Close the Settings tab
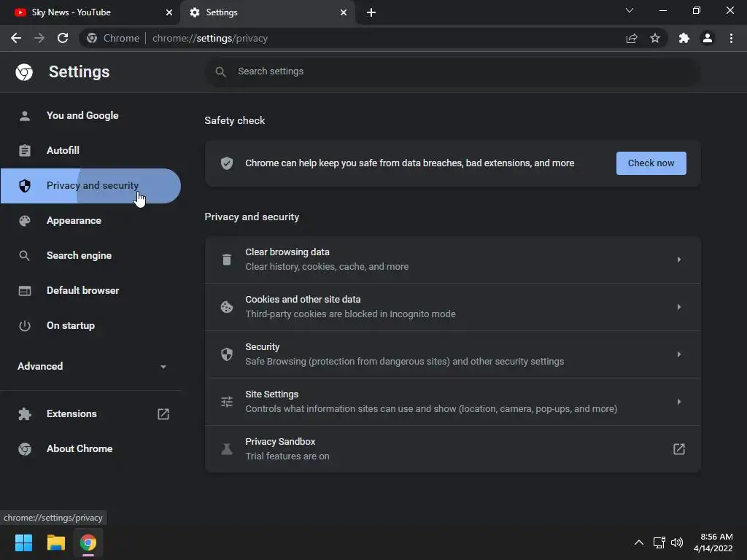Screen dimensions: 747x560 [x=344, y=12]
